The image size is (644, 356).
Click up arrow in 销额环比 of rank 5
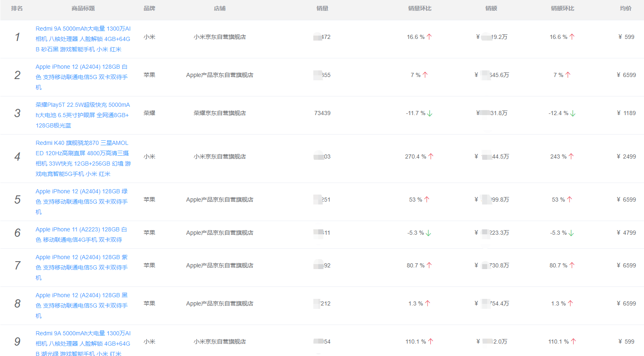(570, 200)
